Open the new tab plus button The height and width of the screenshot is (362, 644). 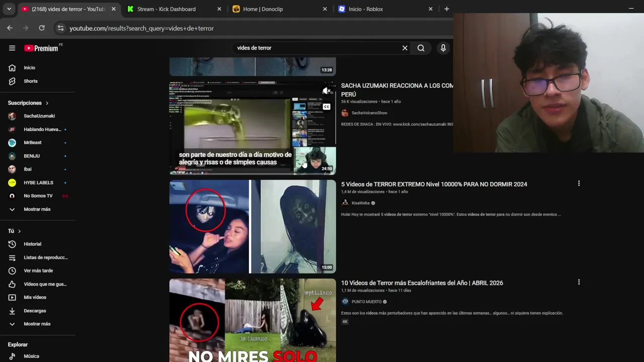click(x=446, y=9)
